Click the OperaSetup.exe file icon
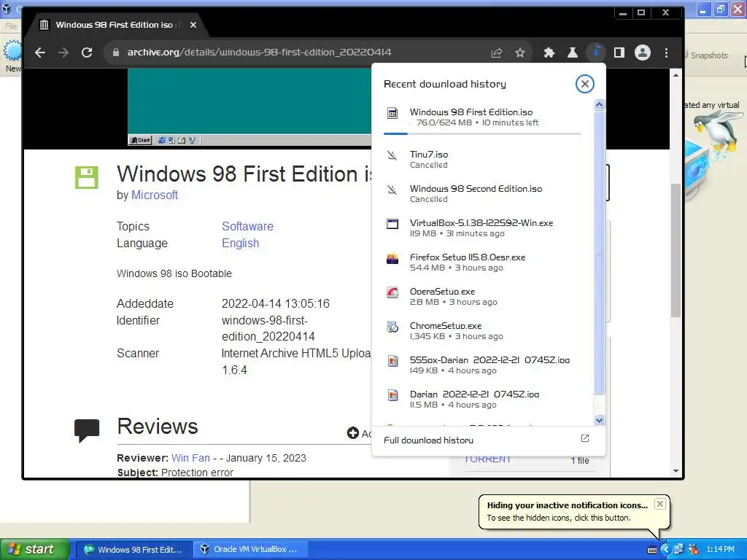Screen dimensions: 747x560 click(x=392, y=292)
